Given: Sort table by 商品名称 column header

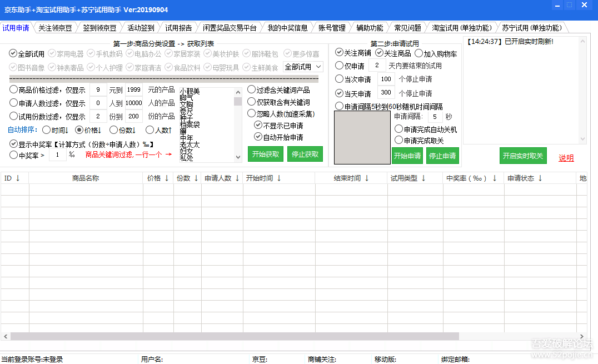Looking at the screenshot, I should tap(86, 178).
